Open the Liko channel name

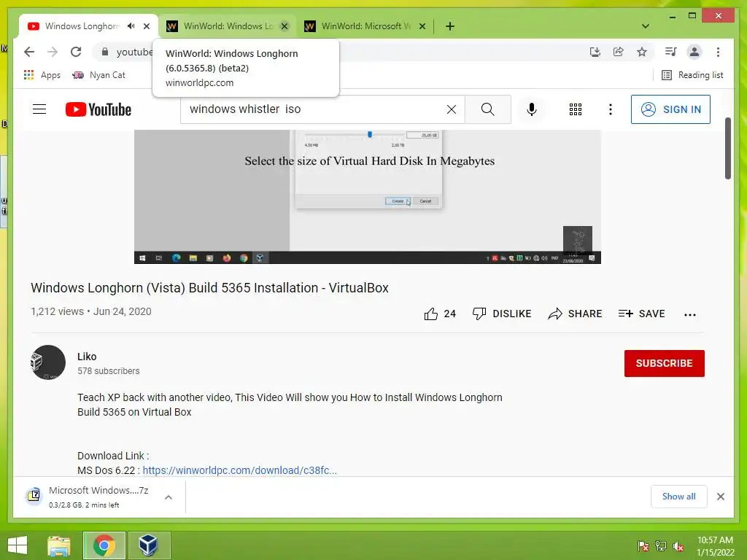tap(87, 357)
